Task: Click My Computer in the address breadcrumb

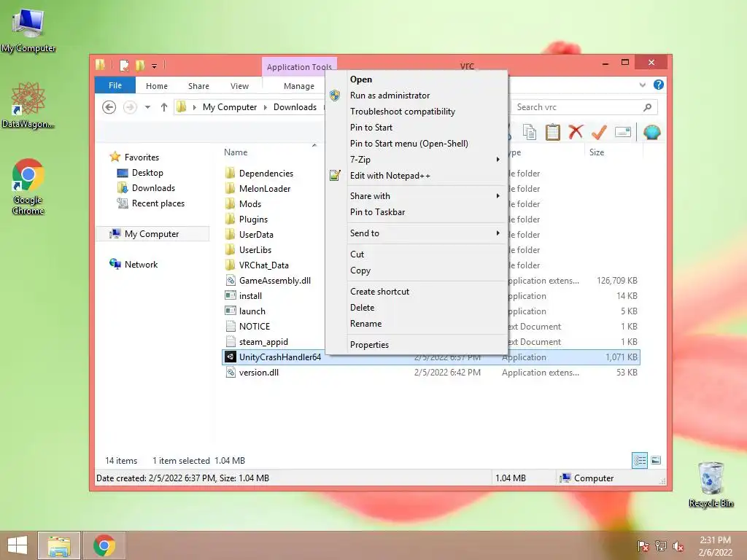Action: coord(230,107)
